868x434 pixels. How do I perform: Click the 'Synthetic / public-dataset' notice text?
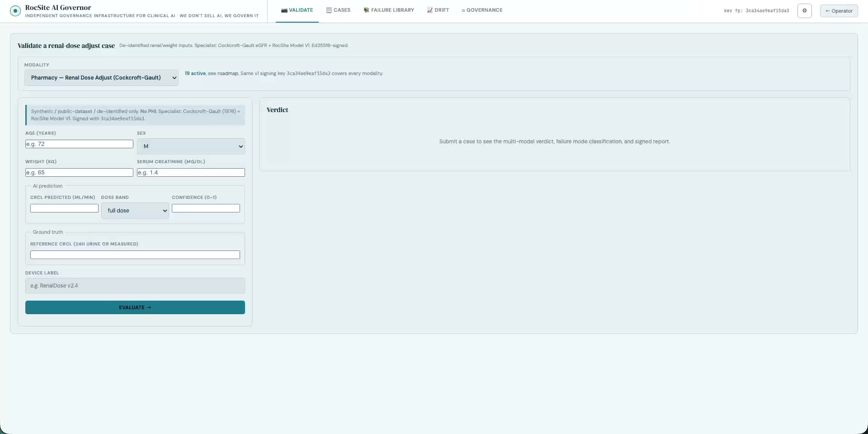pyautogui.click(x=136, y=115)
